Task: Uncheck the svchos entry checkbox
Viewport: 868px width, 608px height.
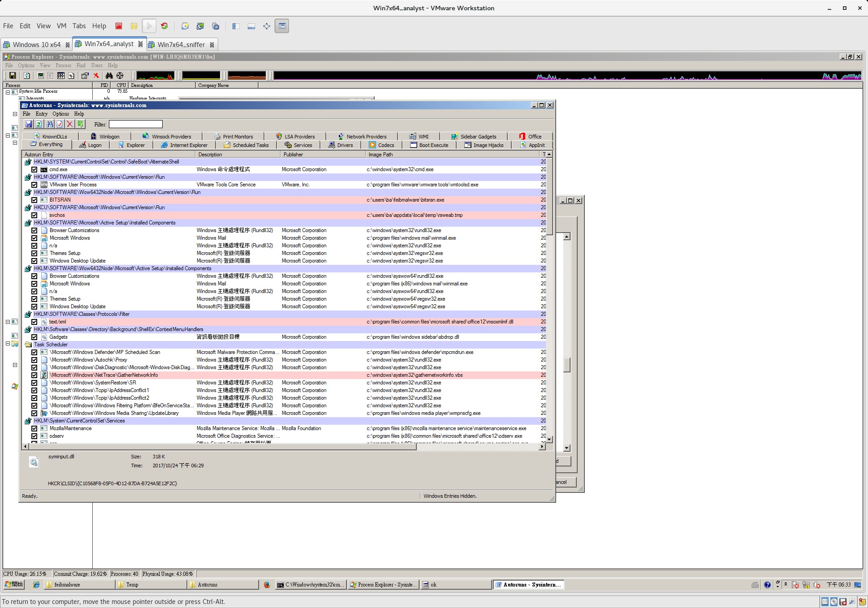Action: [35, 215]
